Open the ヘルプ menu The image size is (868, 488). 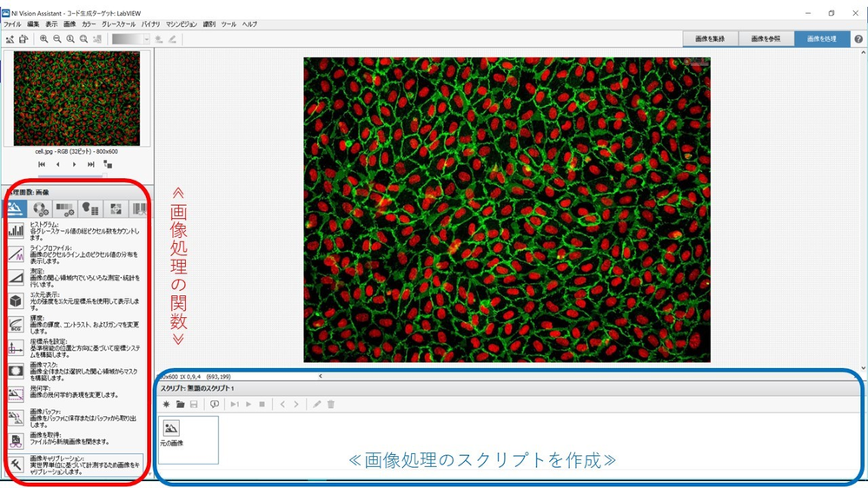[x=249, y=24]
